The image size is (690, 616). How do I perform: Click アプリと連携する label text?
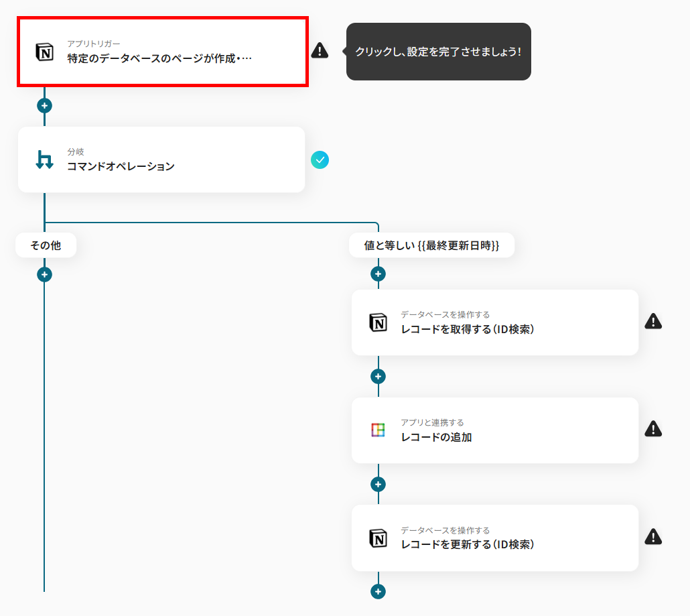coord(432,422)
